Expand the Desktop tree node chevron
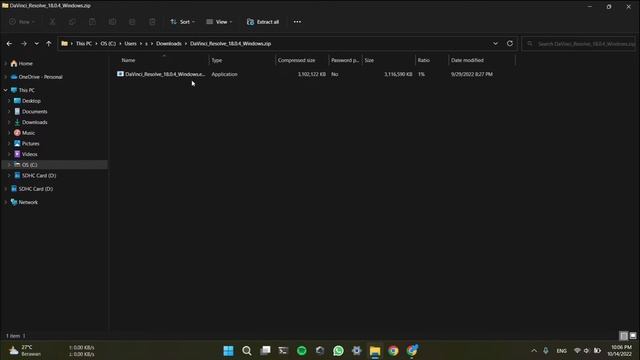 coord(9,101)
